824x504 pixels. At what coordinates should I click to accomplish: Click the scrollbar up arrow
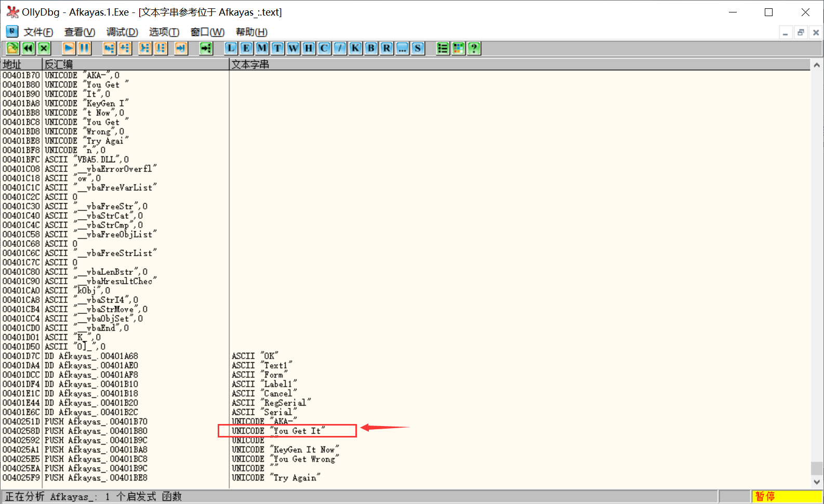click(817, 65)
